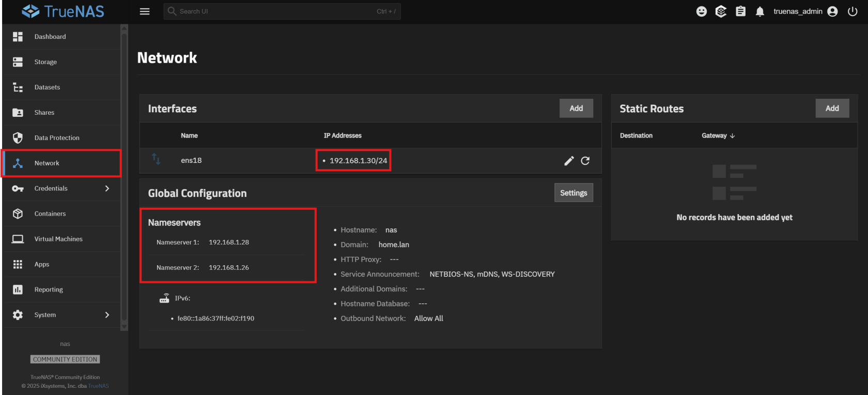Image resolution: width=868 pixels, height=395 pixels.
Task: Click the feedback smiley face icon
Action: click(x=701, y=11)
